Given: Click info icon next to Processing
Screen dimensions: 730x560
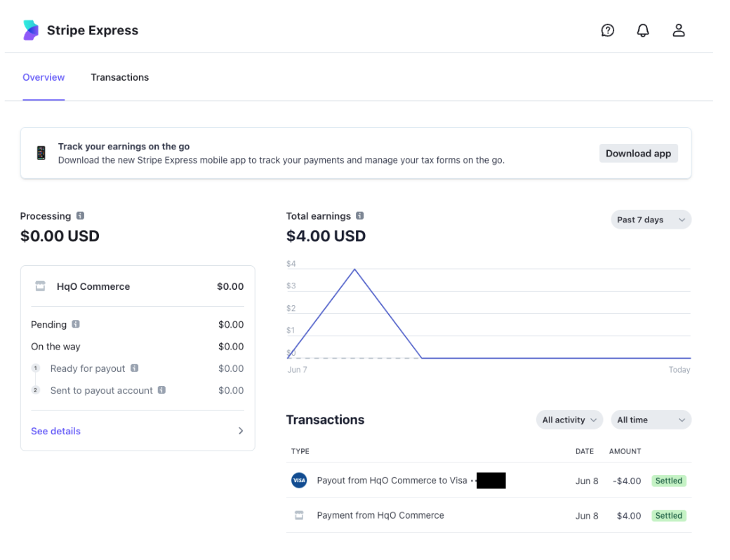Looking at the screenshot, I should click(x=81, y=216).
